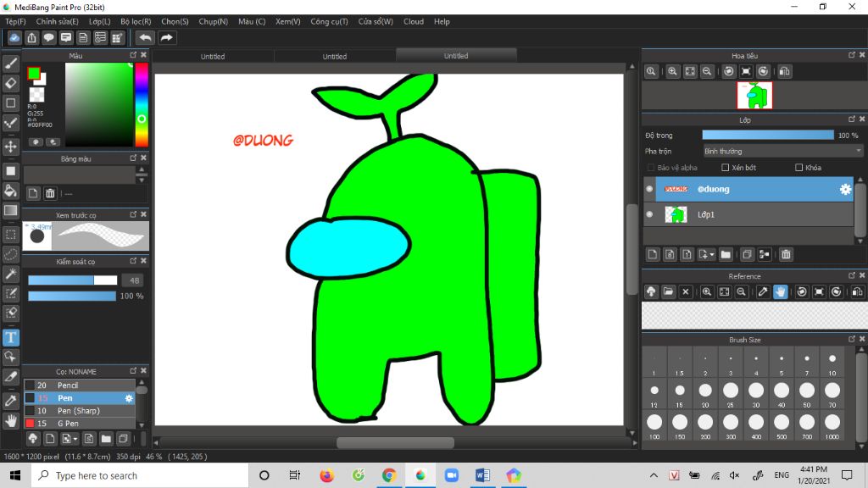The image size is (868, 488).
Task: Toggle the Bảo vệ alpha checkbox
Action: coord(651,168)
